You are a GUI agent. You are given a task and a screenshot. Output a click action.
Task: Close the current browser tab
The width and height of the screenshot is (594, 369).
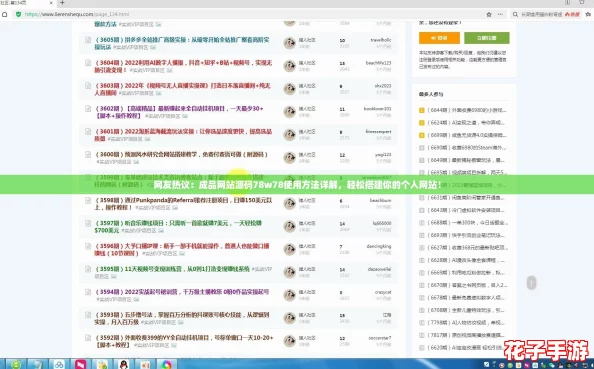52,3
